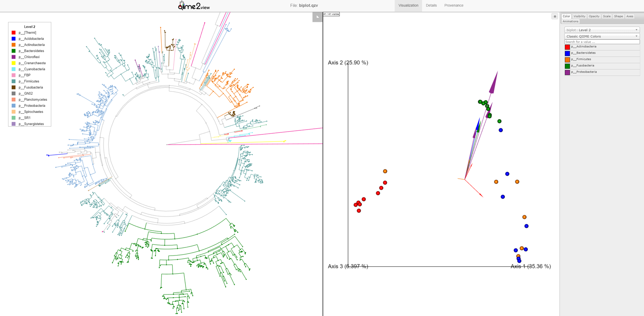Click p__Acidobacteria in the tree legend

coord(31,39)
